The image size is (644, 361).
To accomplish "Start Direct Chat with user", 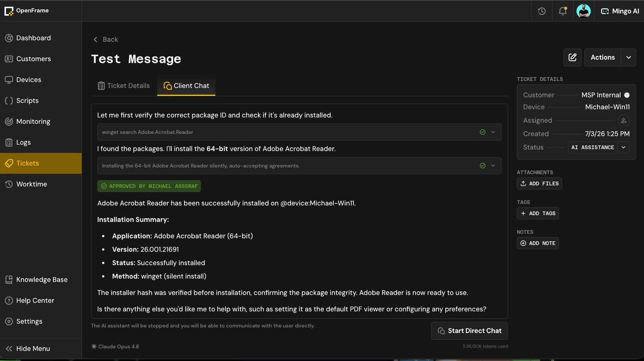I will tap(470, 331).
